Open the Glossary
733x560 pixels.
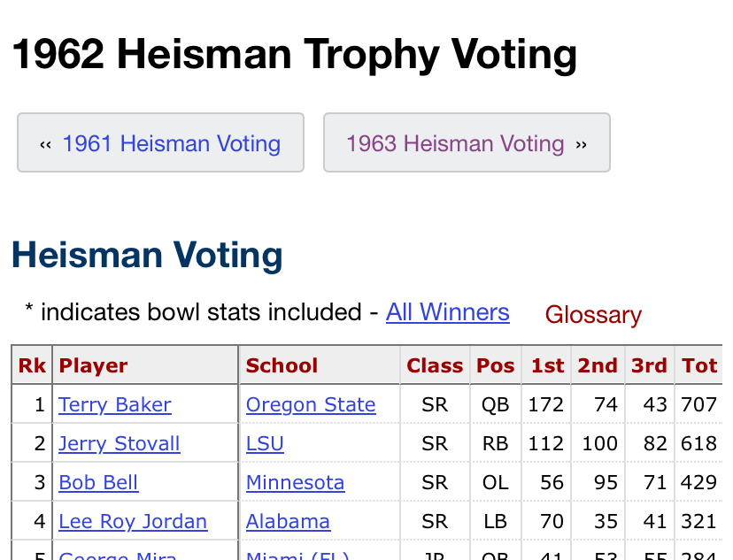[593, 315]
